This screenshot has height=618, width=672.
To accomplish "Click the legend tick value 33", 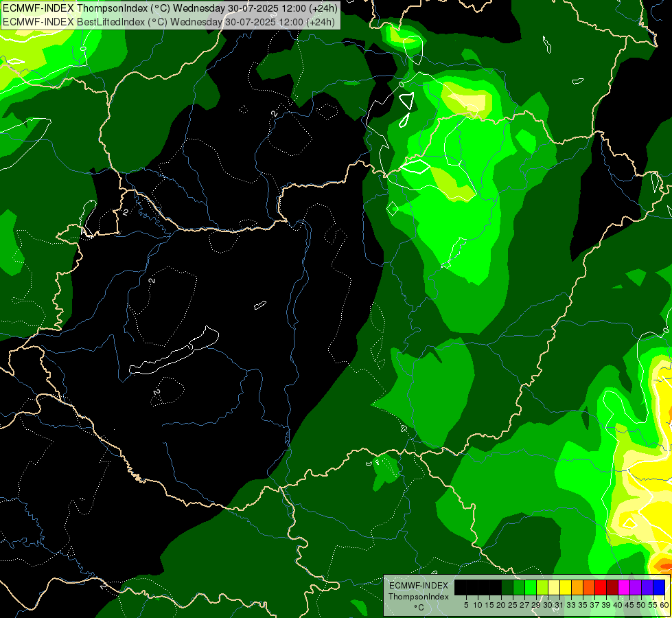I will click(571, 605).
